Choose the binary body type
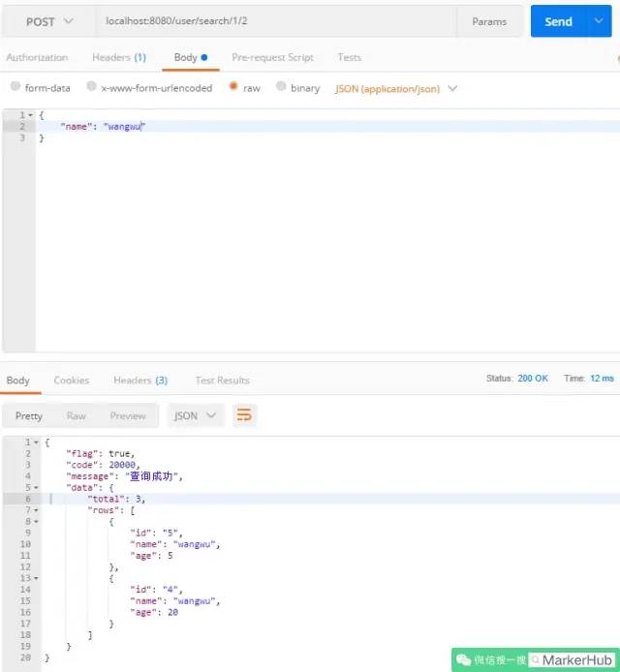 tap(281, 86)
